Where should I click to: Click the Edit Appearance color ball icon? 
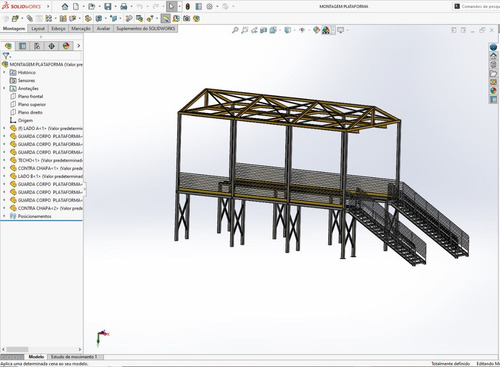coord(316,30)
